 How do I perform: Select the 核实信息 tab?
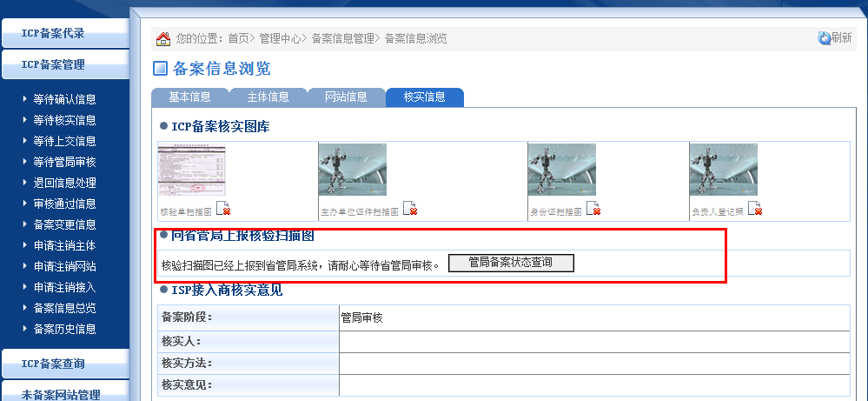point(425,97)
